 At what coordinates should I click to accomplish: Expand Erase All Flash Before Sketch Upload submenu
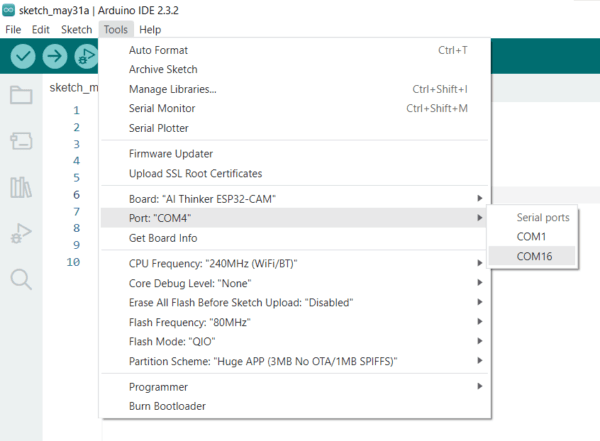295,303
